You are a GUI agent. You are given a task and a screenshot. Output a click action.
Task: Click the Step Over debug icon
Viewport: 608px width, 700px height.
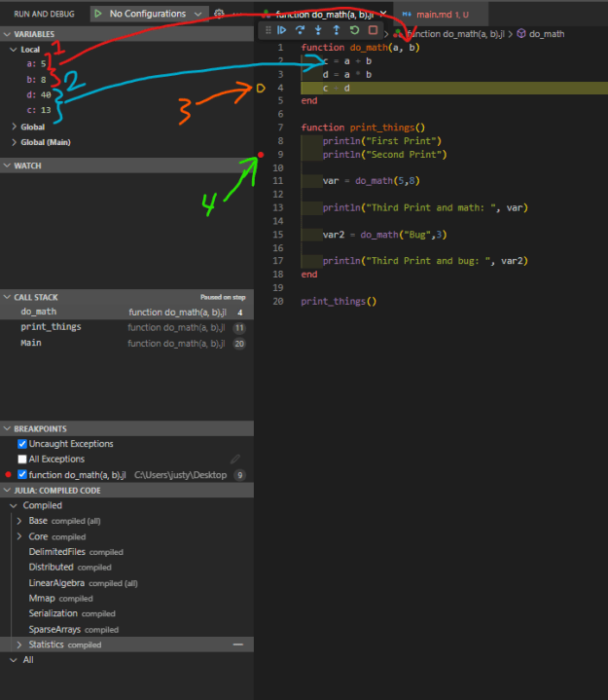pos(300,30)
